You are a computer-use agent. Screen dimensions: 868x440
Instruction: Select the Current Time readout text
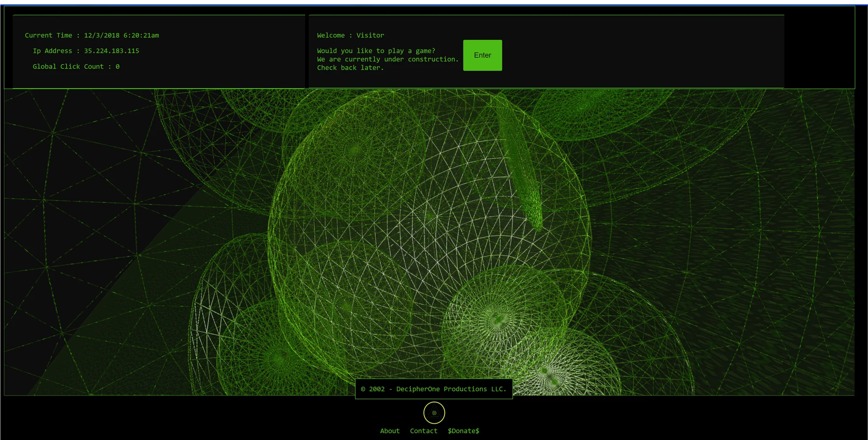click(x=92, y=35)
